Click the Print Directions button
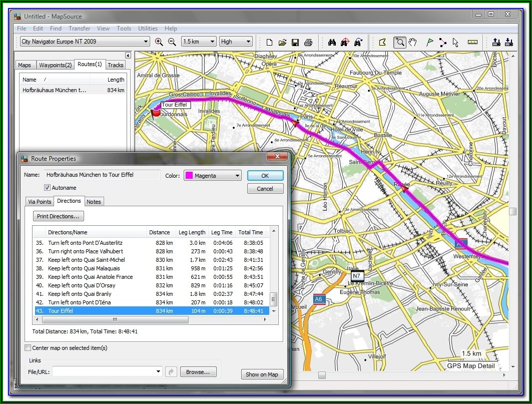This screenshot has height=404, width=532. [59, 216]
